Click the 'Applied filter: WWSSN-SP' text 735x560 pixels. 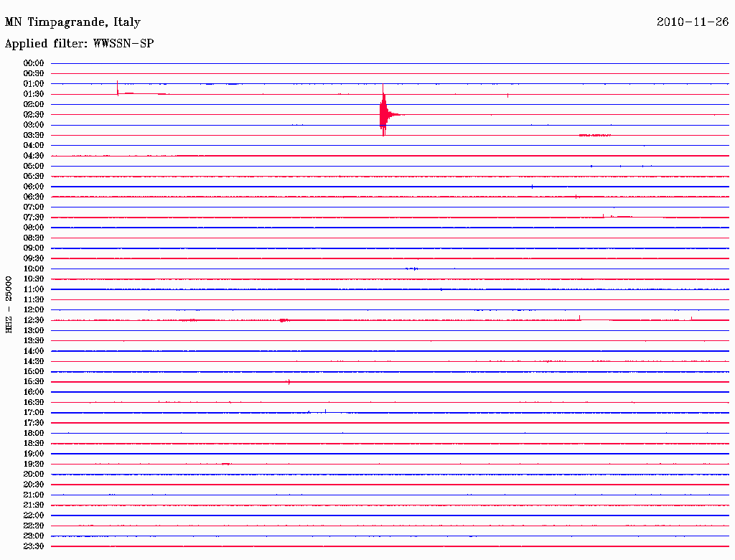pyautogui.click(x=79, y=44)
